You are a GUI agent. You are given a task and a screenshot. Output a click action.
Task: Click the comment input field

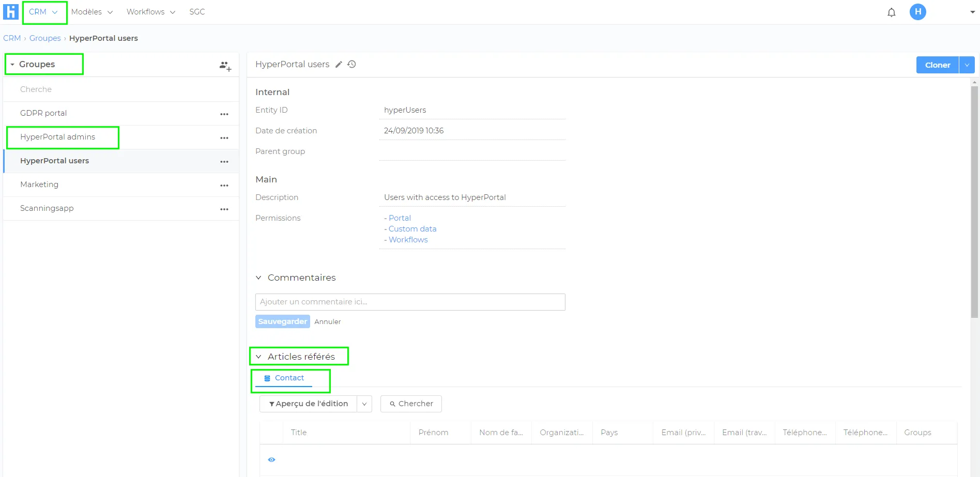(410, 302)
